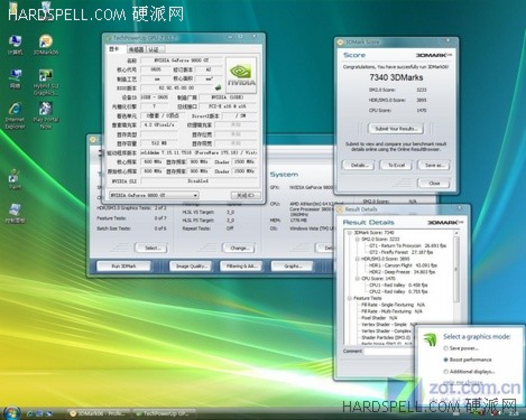Image resolution: width=526 pixels, height=420 pixels.
Task: Click the Change button under Settings
Action: tap(238, 248)
